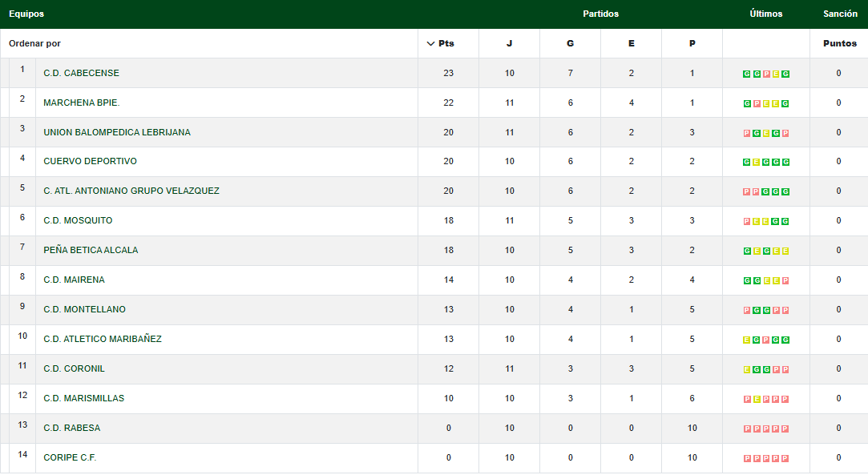This screenshot has height=475, width=868.
Task: Open the red loss badge in C.D. MOSQUITO's row
Action: (747, 222)
